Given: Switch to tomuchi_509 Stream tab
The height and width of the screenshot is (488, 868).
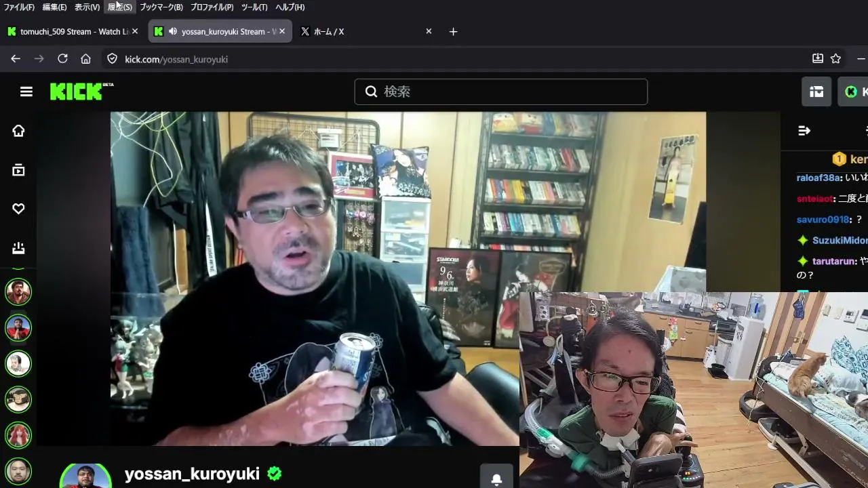Looking at the screenshot, I should 74,31.
